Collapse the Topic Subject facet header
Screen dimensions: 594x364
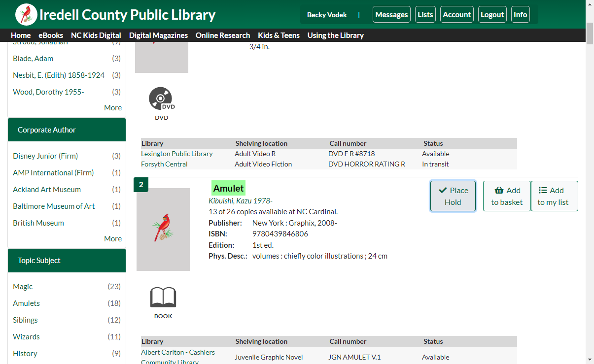[x=67, y=261]
